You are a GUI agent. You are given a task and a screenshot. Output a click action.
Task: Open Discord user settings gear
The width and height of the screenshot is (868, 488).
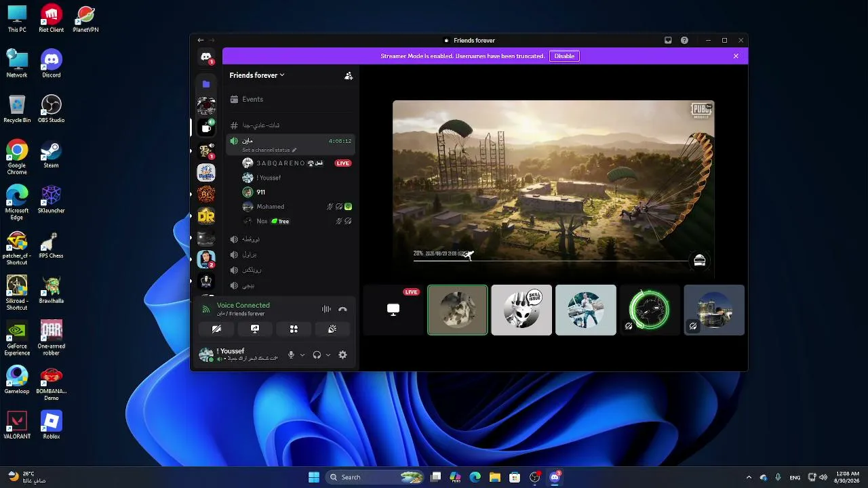coord(342,354)
